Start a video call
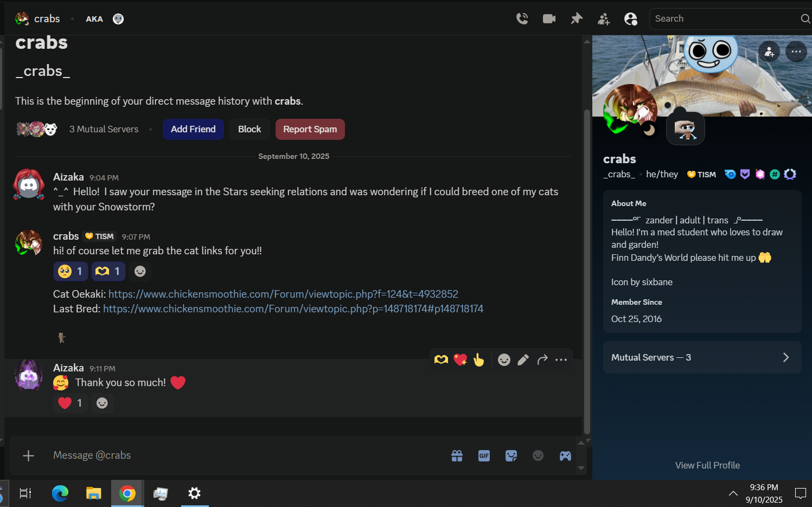The width and height of the screenshot is (812, 507). pyautogui.click(x=549, y=19)
